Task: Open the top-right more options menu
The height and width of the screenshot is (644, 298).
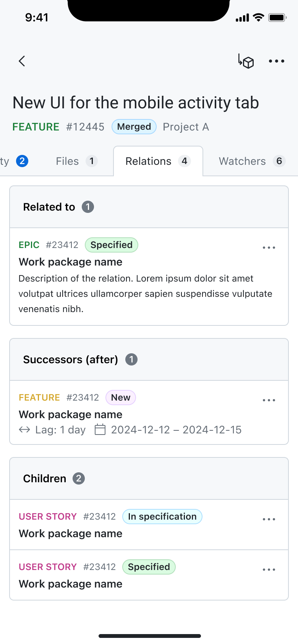Action: click(x=276, y=61)
